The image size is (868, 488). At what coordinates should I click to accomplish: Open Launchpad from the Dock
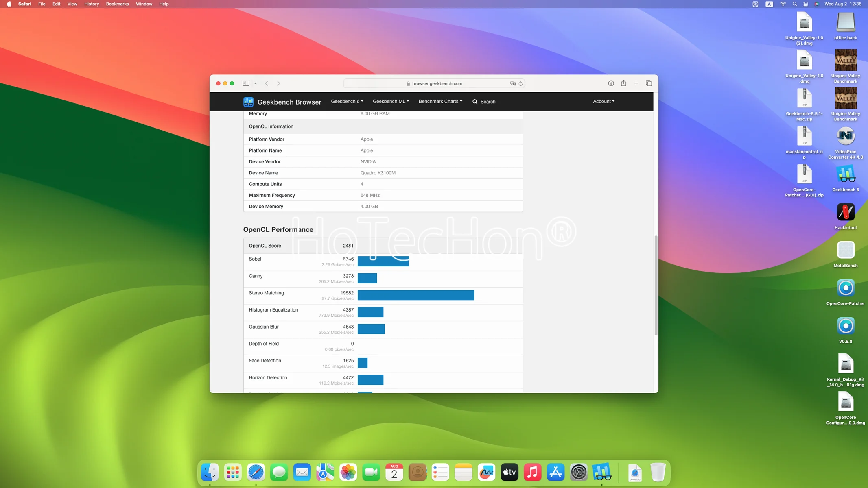click(233, 472)
